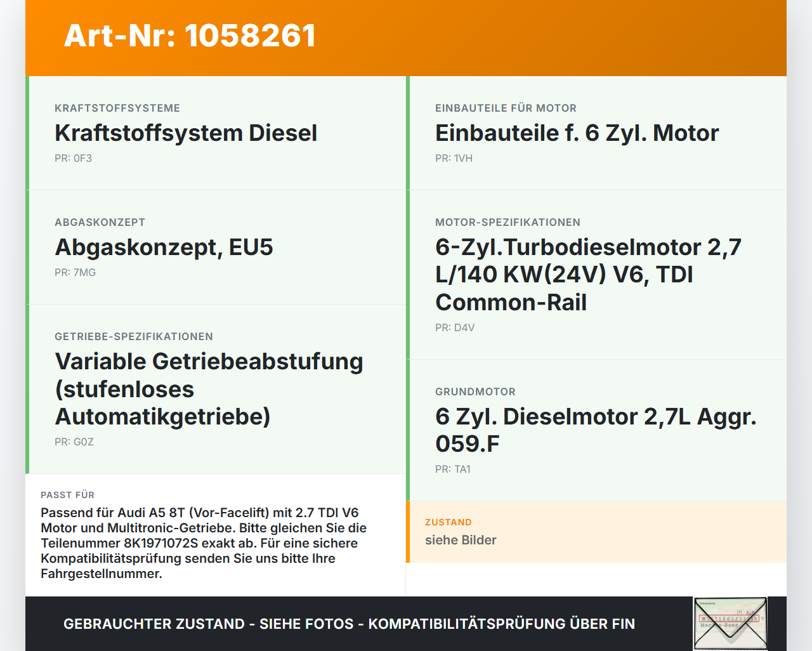This screenshot has height=651, width=812.
Task: Select MOTOR-SPEZIFIKATIONEN label
Action: 507,222
